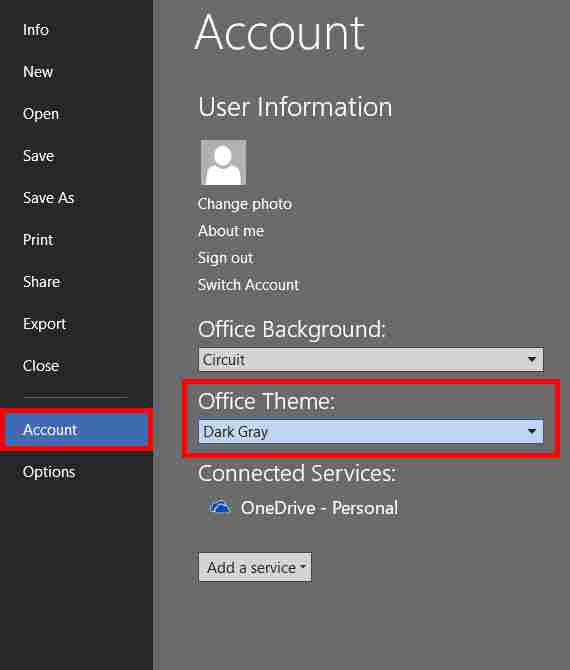Open the Info page
This screenshot has height=670, width=570.
pyautogui.click(x=36, y=30)
